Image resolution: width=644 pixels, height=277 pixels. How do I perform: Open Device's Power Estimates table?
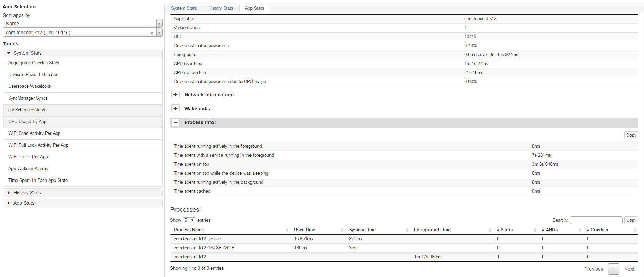point(83,75)
